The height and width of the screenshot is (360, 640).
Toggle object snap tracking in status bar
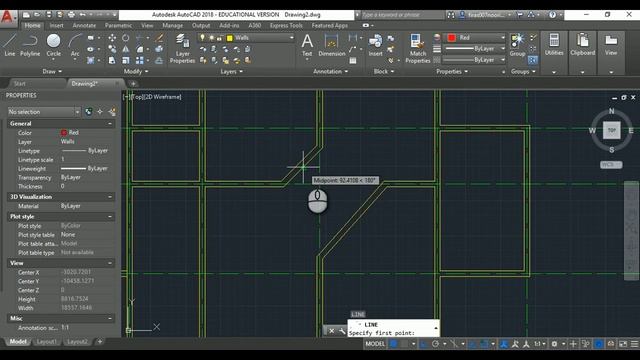coord(472,344)
